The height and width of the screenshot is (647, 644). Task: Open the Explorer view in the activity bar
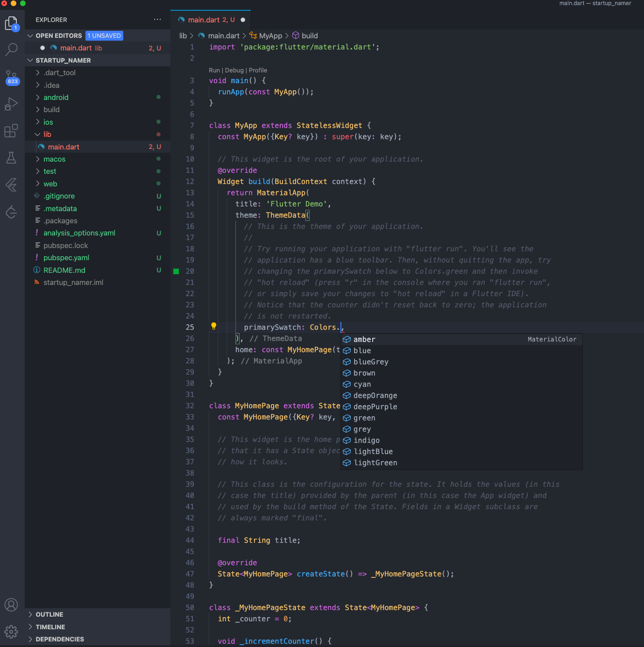click(x=11, y=22)
